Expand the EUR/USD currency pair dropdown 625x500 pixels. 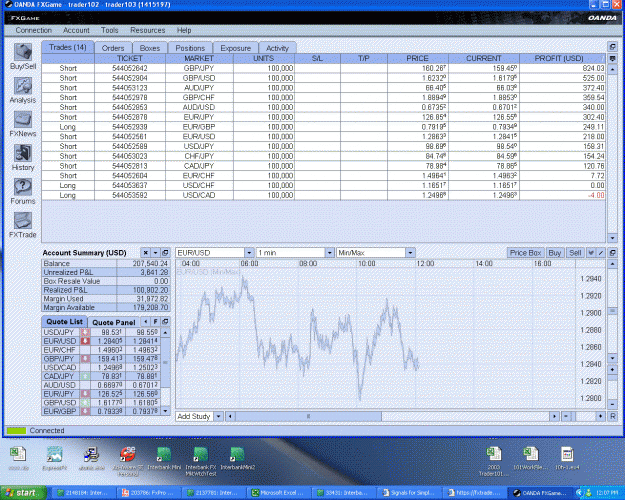249,253
